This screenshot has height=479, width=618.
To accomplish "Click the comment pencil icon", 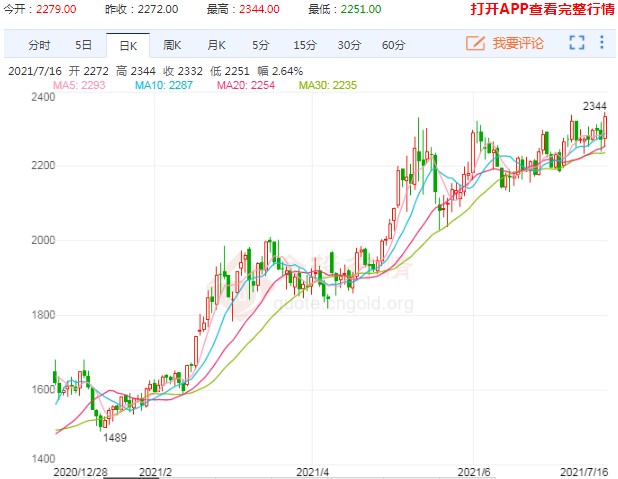I will (476, 44).
